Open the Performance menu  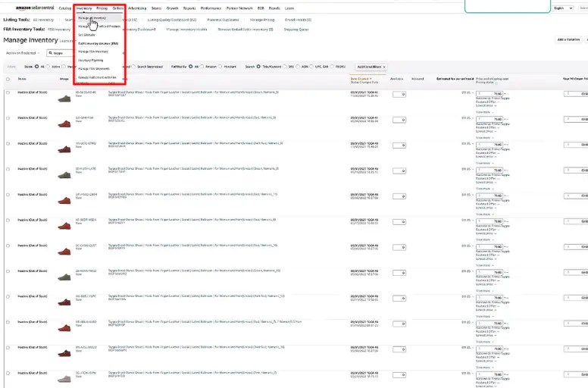(211, 8)
